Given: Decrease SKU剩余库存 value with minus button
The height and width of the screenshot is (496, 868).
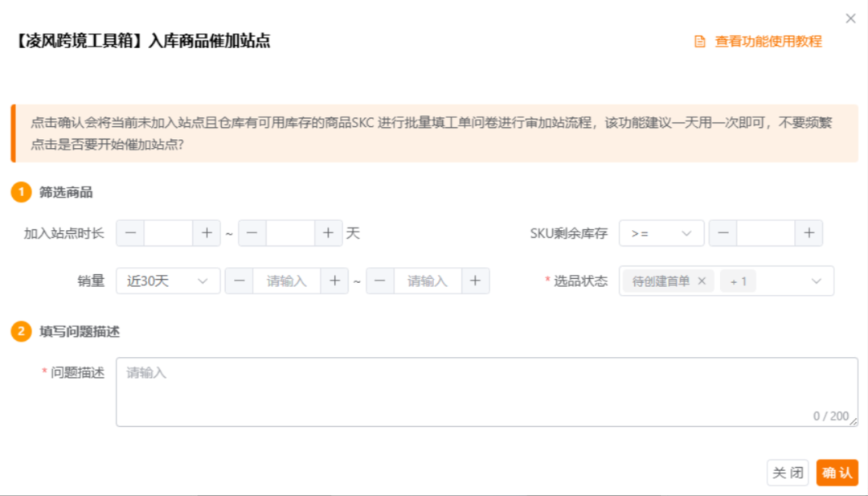Looking at the screenshot, I should [723, 233].
